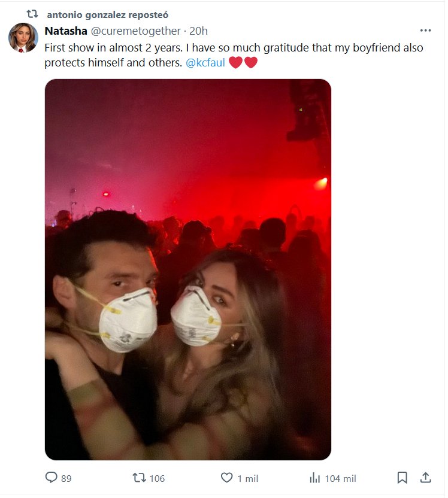Open view analytics bar chart icon
The height and width of the screenshot is (498, 448).
pos(314,478)
